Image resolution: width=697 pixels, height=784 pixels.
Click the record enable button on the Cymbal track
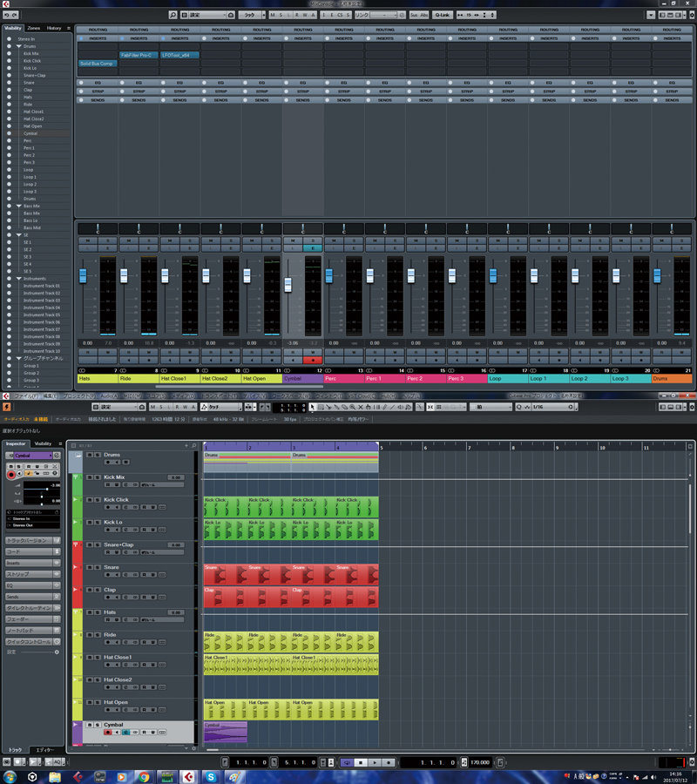pyautogui.click(x=108, y=733)
